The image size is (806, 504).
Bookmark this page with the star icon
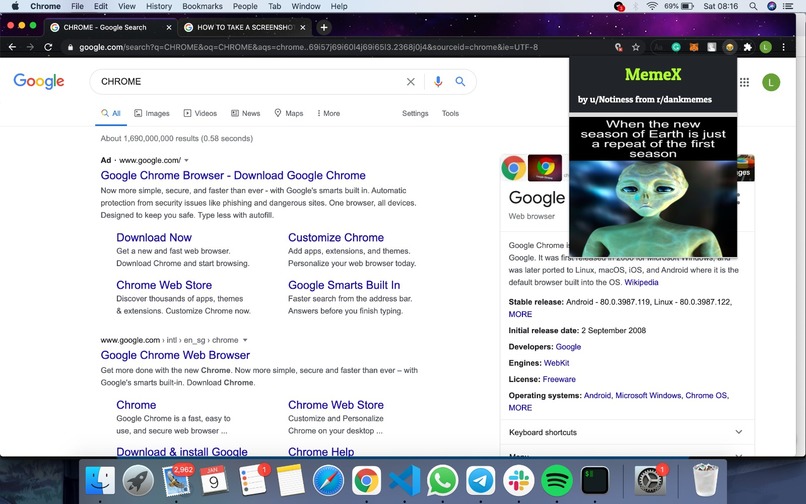(636, 47)
